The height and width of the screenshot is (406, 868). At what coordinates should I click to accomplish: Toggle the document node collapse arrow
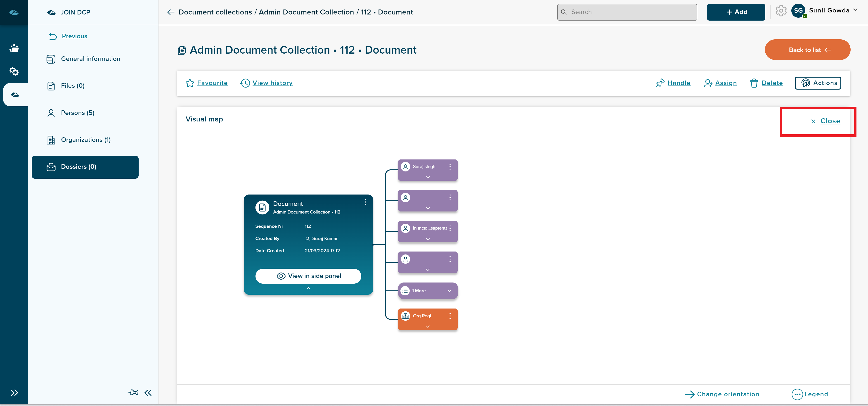click(308, 289)
